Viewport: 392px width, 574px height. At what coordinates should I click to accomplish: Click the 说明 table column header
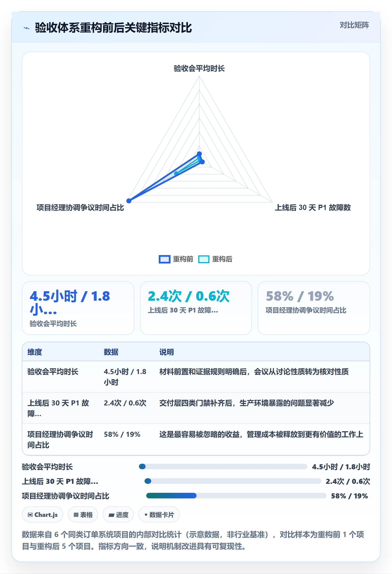click(167, 352)
